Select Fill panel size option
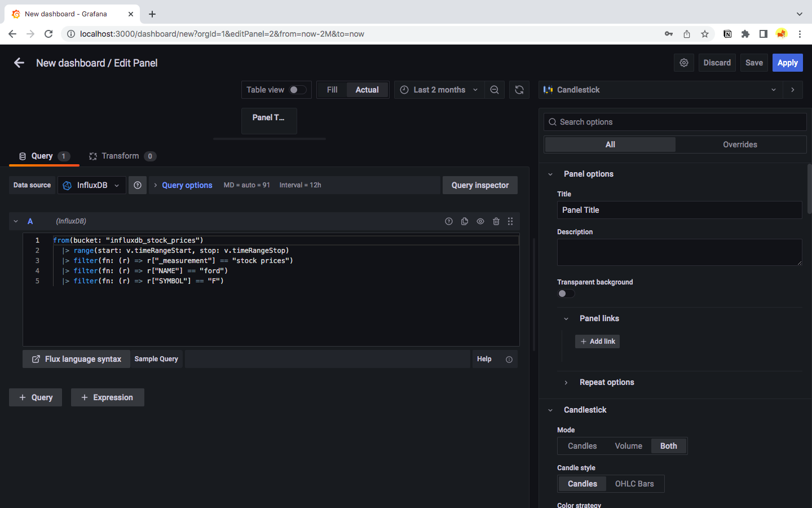This screenshot has width=812, height=508. [x=332, y=90]
